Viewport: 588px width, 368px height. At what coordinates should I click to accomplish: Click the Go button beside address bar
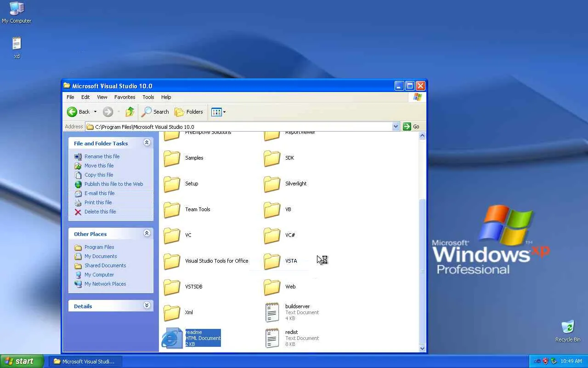pyautogui.click(x=412, y=126)
